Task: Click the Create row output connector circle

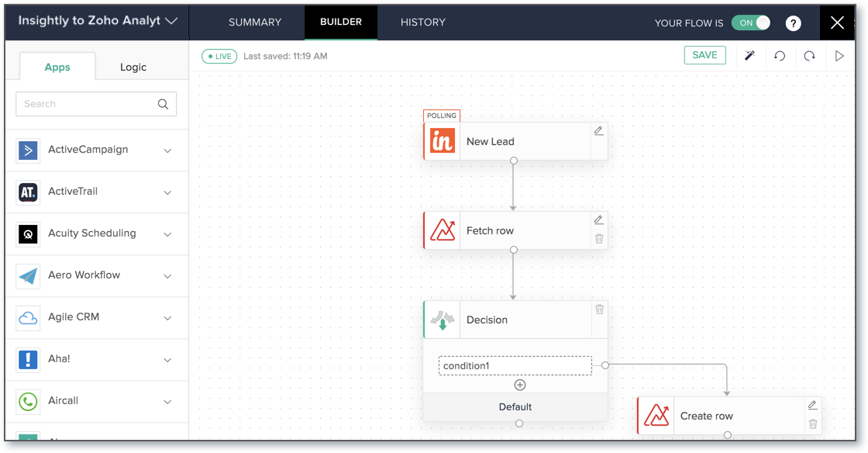Action: click(728, 435)
